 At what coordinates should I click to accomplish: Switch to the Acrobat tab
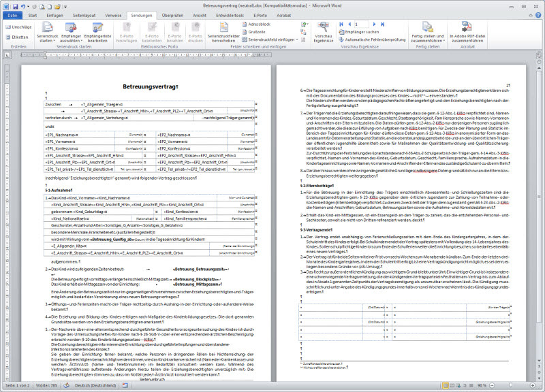coord(283,15)
